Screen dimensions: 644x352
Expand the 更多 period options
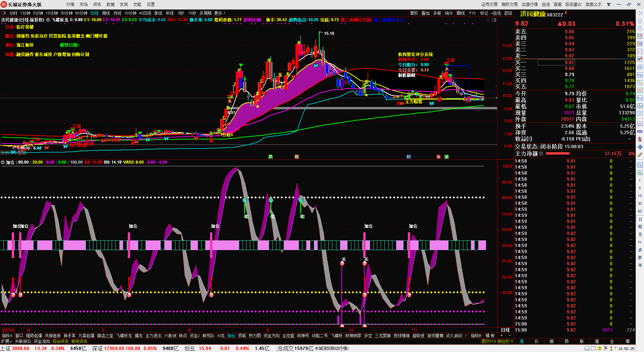pyautogui.click(x=220, y=13)
